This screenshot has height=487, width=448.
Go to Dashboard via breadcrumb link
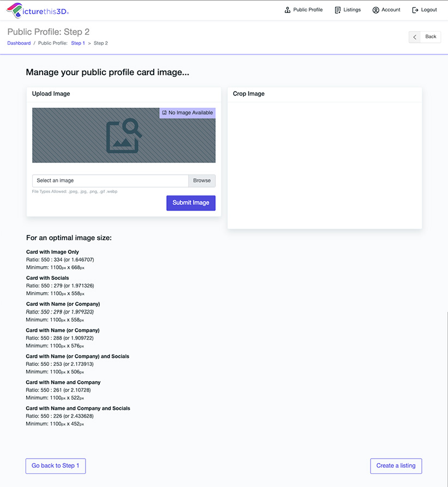19,43
